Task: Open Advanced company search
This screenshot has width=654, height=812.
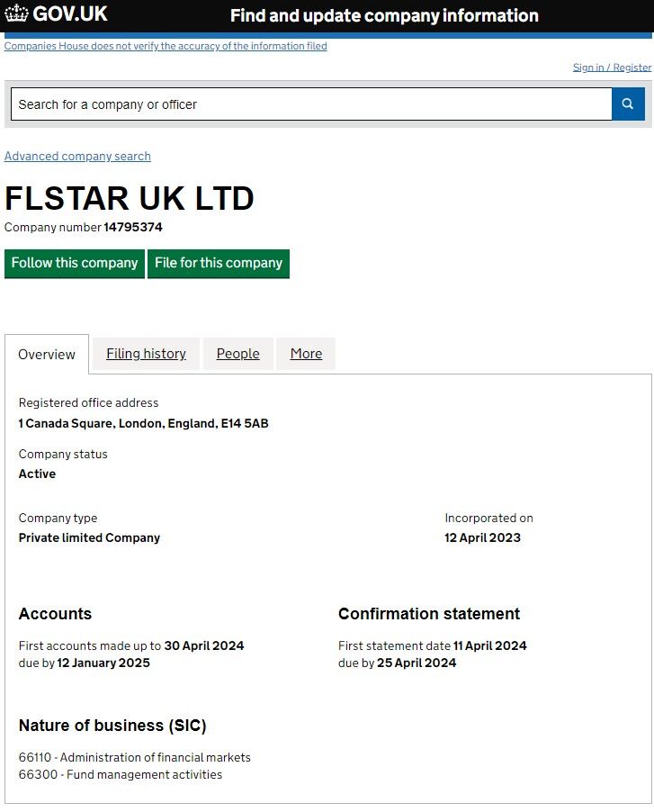Action: click(x=77, y=156)
